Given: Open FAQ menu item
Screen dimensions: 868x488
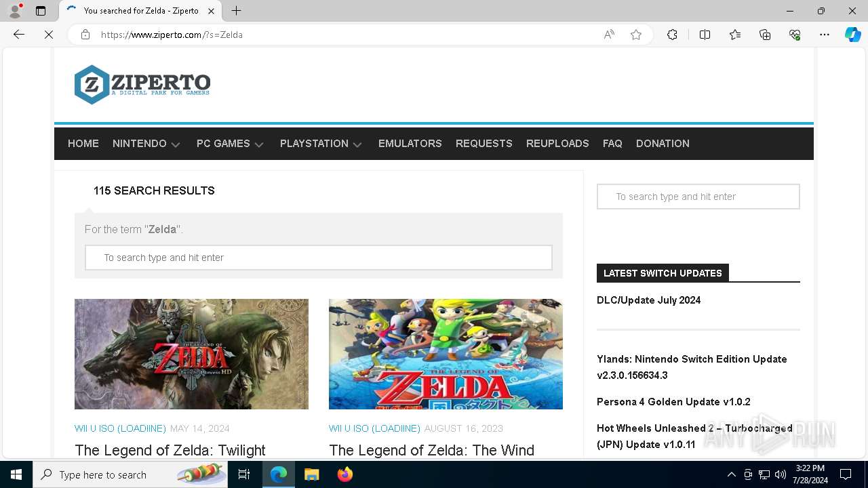Looking at the screenshot, I should 612,144.
